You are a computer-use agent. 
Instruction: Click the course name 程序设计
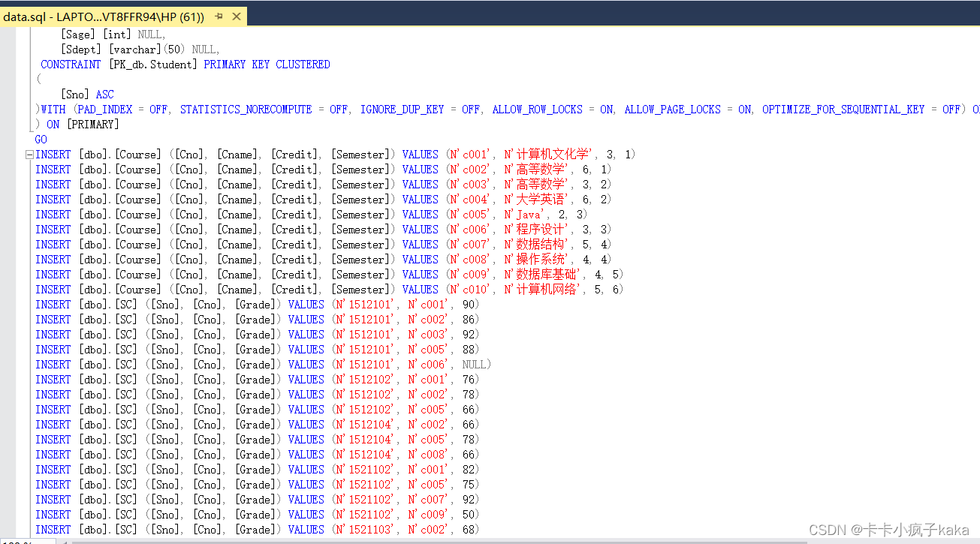(x=541, y=230)
